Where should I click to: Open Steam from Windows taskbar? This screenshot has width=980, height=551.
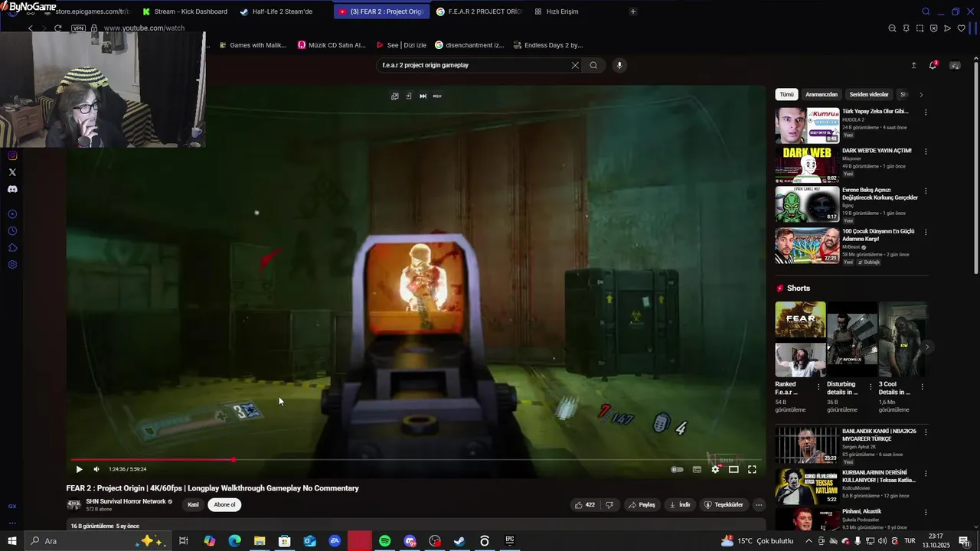[459, 541]
